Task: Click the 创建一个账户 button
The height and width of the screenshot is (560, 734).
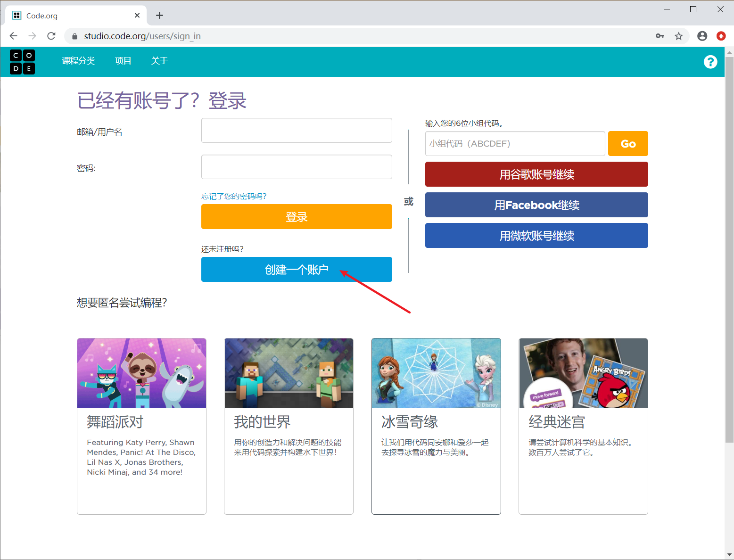Action: 297,269
